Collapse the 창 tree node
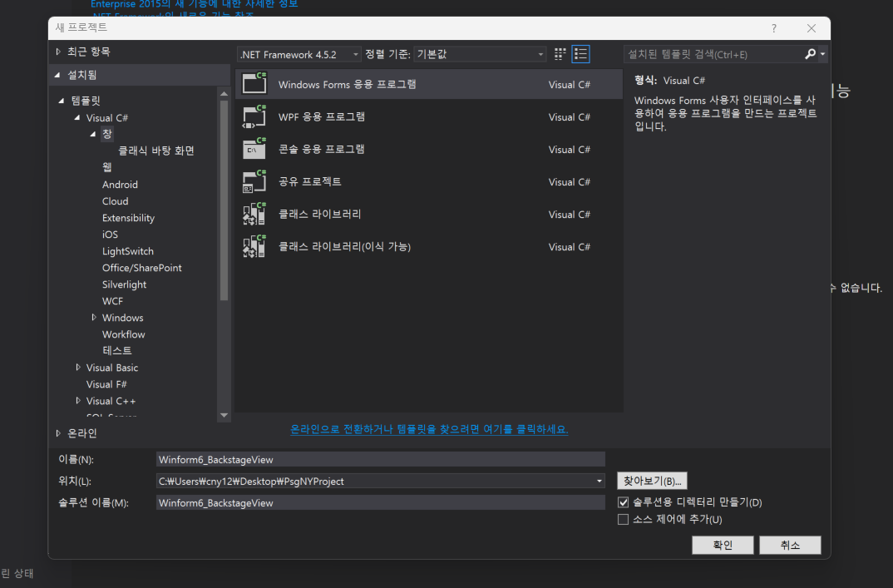Image resolution: width=893 pixels, height=588 pixels. pyautogui.click(x=93, y=134)
